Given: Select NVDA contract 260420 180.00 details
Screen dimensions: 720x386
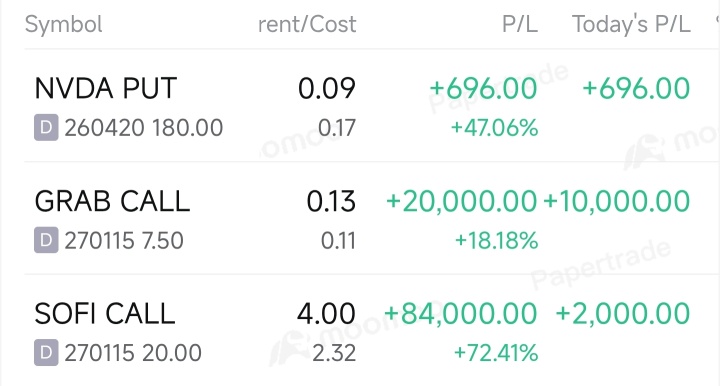Looking at the screenshot, I should [x=144, y=127].
